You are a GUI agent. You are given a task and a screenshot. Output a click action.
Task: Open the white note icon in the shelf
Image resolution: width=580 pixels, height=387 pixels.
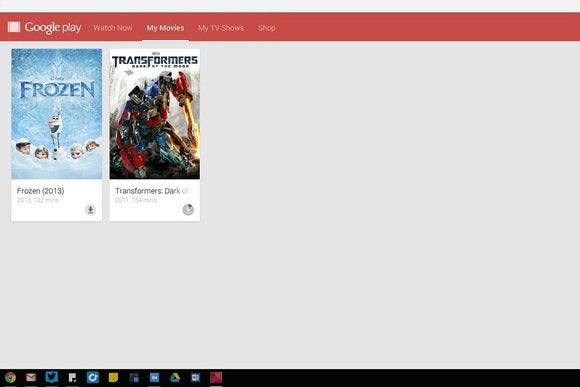pos(72,377)
